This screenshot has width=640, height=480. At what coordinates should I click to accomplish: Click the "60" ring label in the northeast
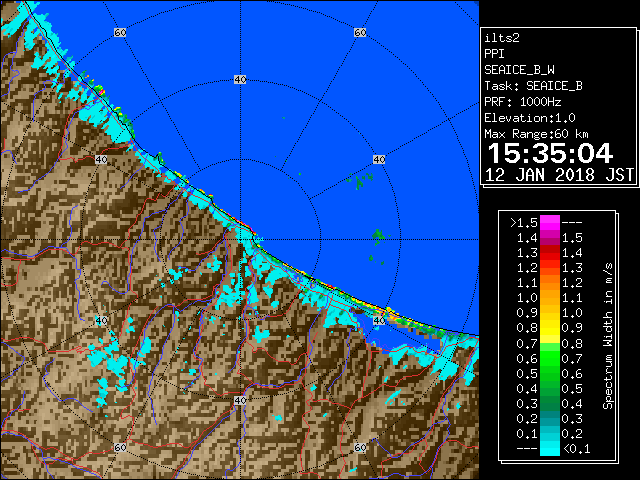pos(360,32)
